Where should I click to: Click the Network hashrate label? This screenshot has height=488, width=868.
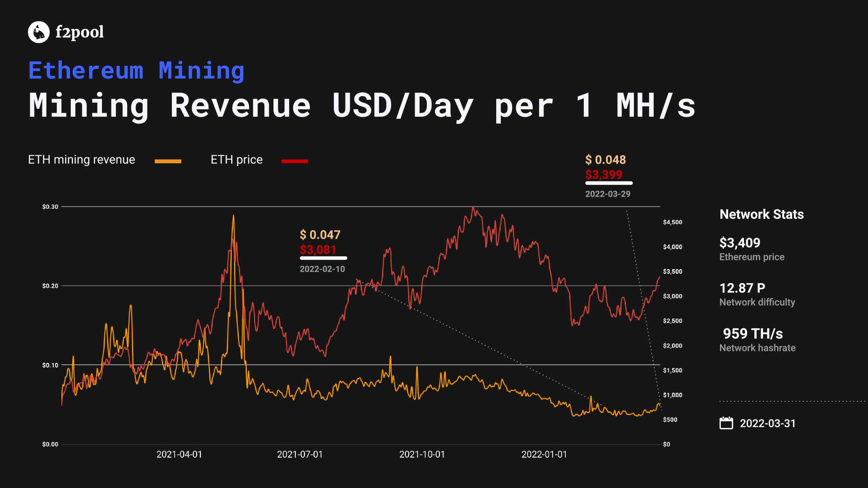pyautogui.click(x=757, y=348)
